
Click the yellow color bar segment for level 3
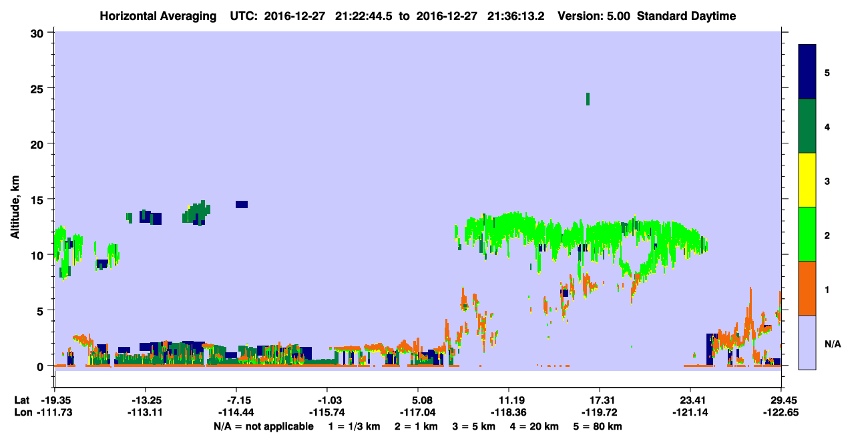click(x=807, y=180)
